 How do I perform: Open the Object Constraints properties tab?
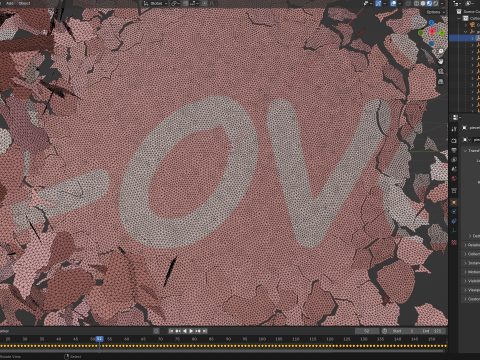pyautogui.click(x=454, y=221)
